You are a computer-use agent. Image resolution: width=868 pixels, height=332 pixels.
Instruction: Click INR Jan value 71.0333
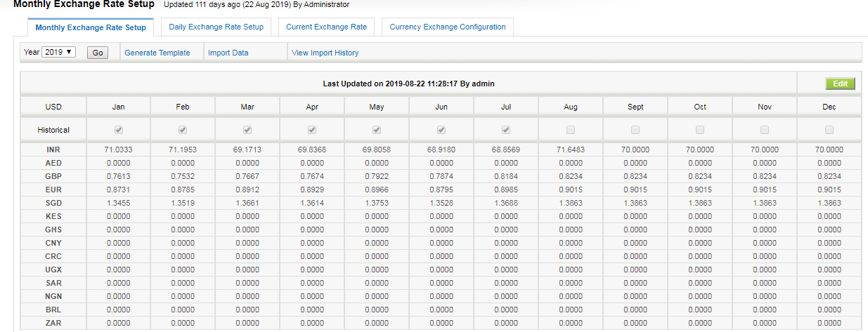118,150
